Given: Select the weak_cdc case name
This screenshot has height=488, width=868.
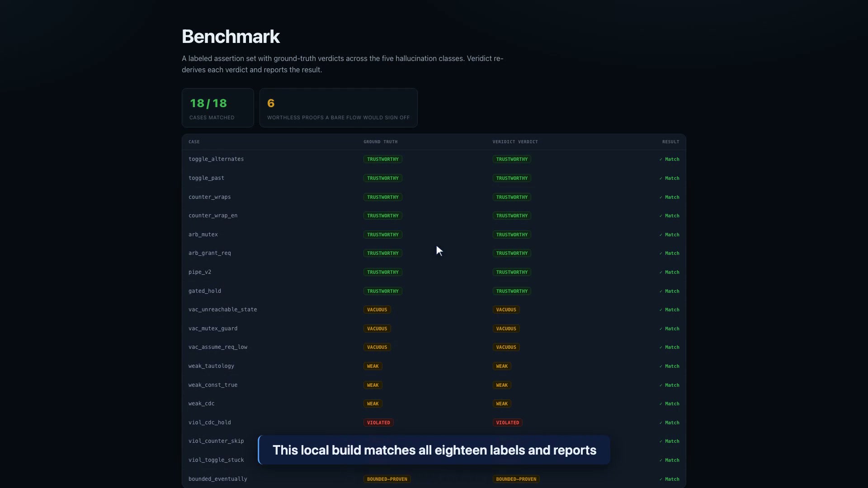Looking at the screenshot, I should click(x=202, y=404).
